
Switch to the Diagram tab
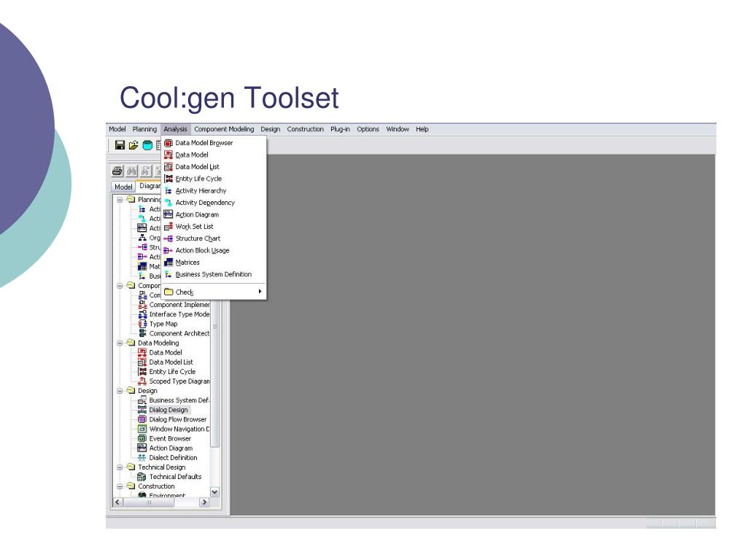pyautogui.click(x=149, y=186)
